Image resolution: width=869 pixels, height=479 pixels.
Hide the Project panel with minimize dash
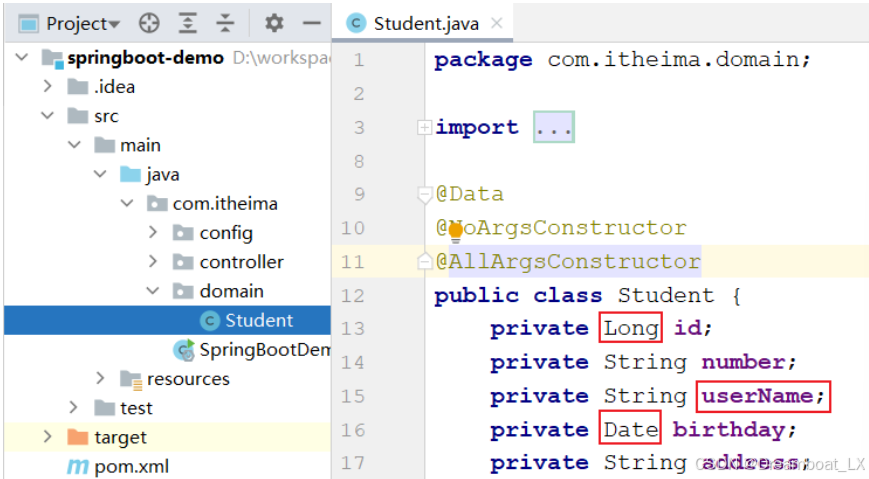pyautogui.click(x=312, y=23)
